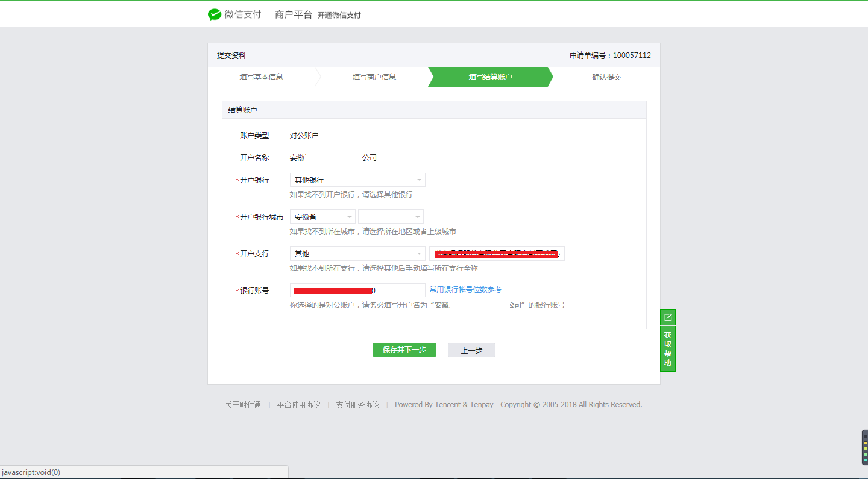This screenshot has width=868, height=479.
Task: Click the 保存并下一步 green button
Action: click(404, 350)
